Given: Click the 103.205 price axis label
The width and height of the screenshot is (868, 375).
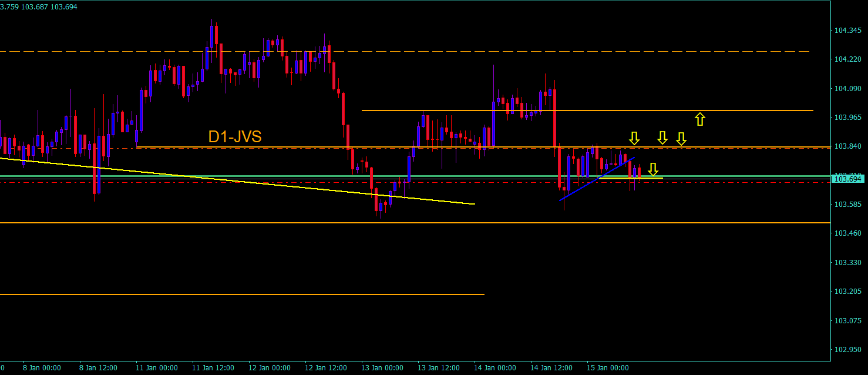Looking at the screenshot, I should (847, 292).
